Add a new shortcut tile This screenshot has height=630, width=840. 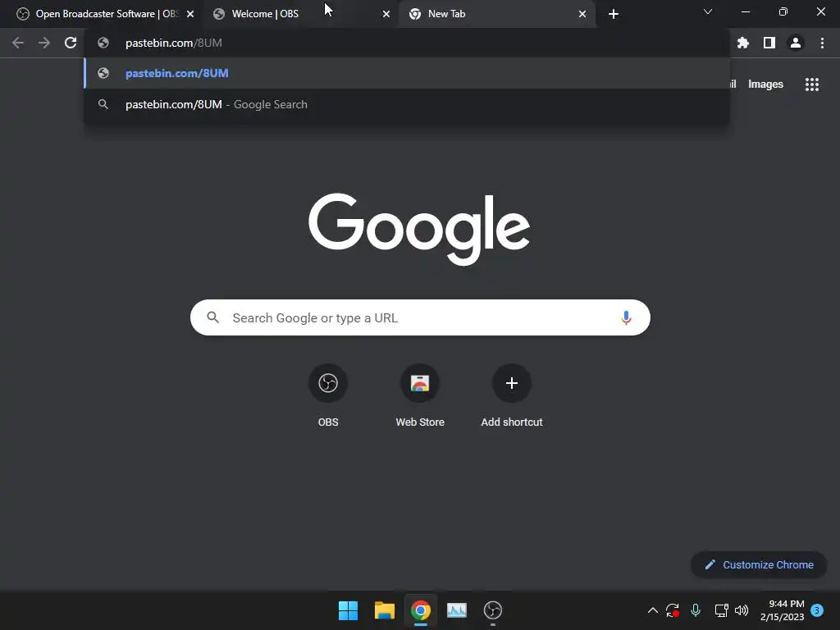tap(512, 395)
